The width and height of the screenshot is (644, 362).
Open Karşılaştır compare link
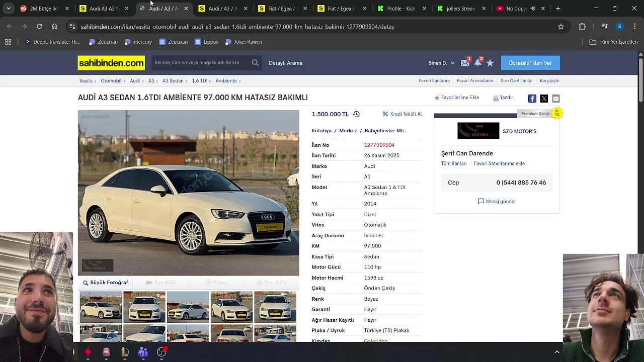[x=549, y=80]
